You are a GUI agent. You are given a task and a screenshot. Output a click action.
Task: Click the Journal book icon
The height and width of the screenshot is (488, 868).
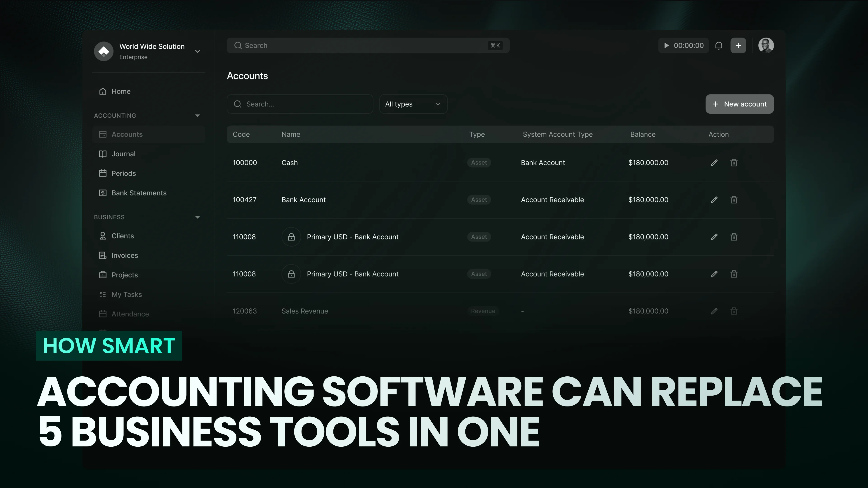(x=103, y=154)
